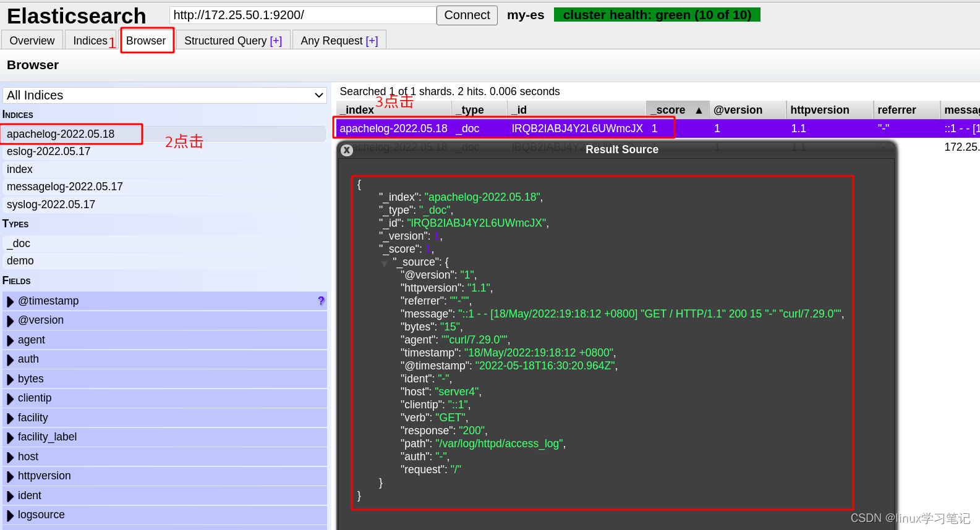This screenshot has height=530, width=980.
Task: Select the _doc type filter
Action: coord(164,243)
